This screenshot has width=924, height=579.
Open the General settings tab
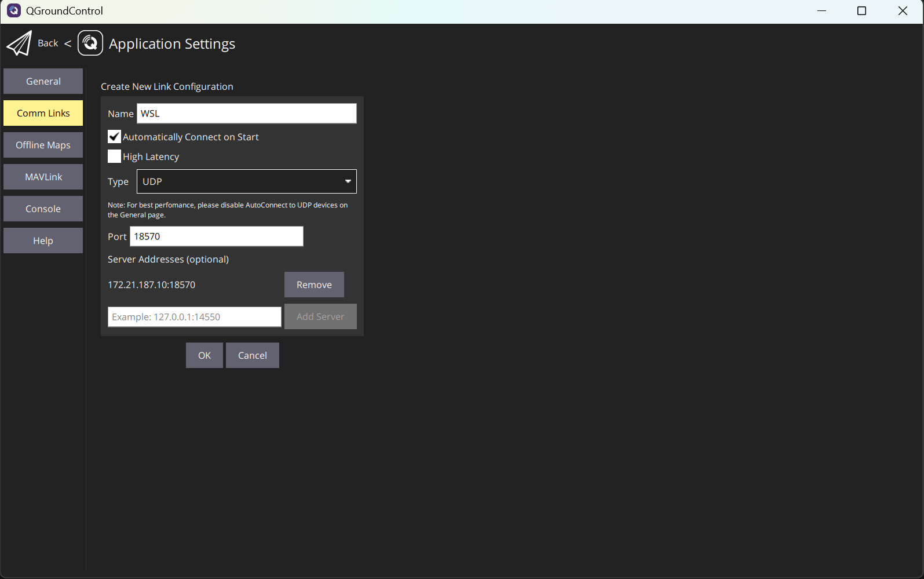point(43,81)
